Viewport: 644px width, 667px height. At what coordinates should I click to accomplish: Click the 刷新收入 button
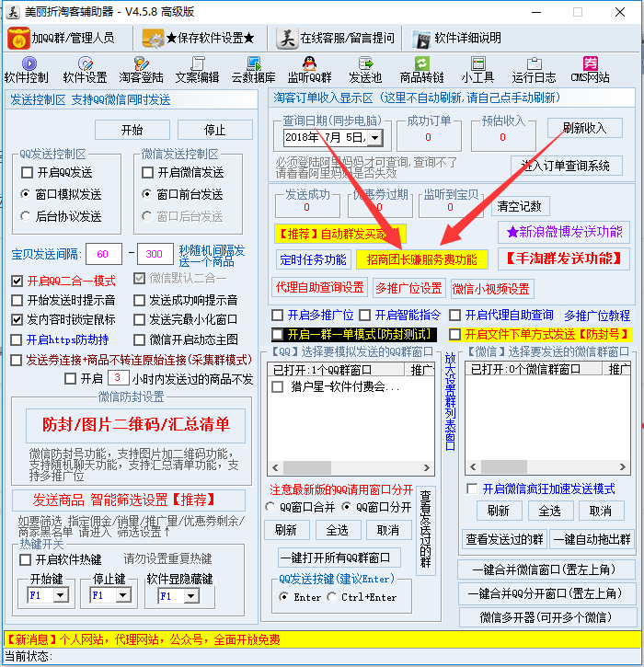click(x=585, y=128)
